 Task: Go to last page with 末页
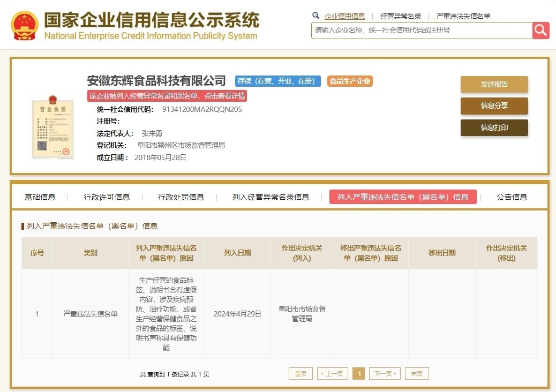pyautogui.click(x=417, y=374)
